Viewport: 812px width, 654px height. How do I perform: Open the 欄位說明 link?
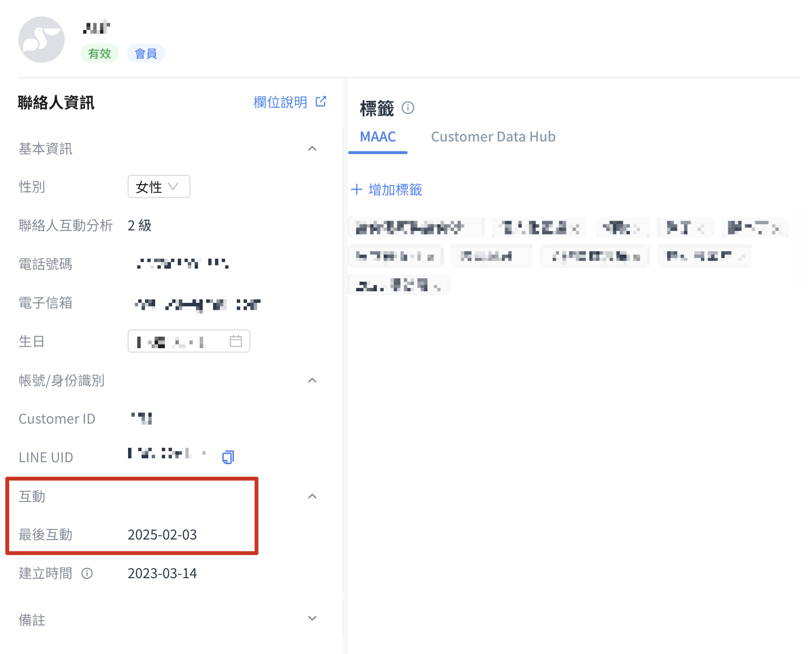click(280, 102)
